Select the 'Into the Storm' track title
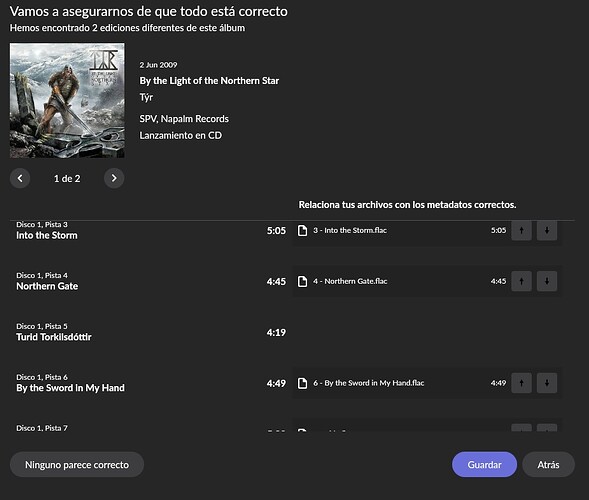The width and height of the screenshot is (589, 500). 47,236
